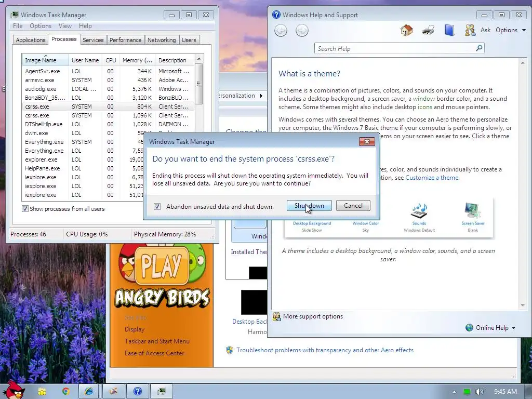The width and height of the screenshot is (532, 399).
Task: Select the dwm.exe process row
Action: click(83, 133)
